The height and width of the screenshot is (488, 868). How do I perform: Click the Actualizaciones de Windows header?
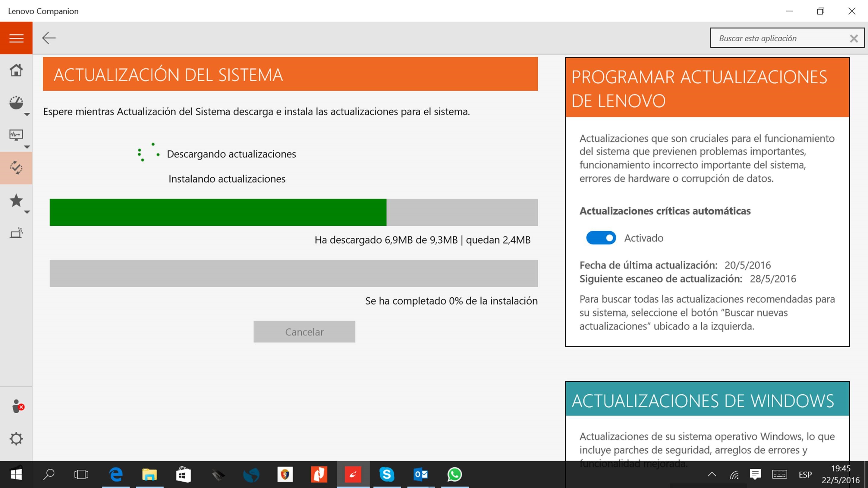[x=707, y=399]
